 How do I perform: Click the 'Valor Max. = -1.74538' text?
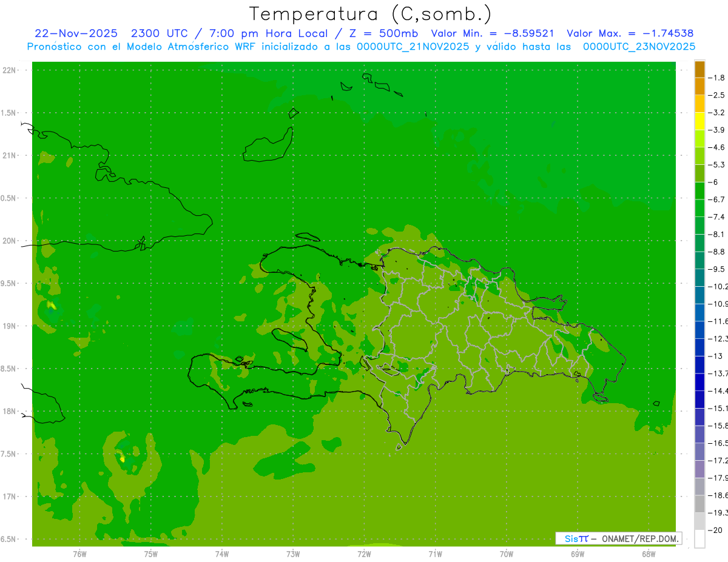pyautogui.click(x=630, y=33)
